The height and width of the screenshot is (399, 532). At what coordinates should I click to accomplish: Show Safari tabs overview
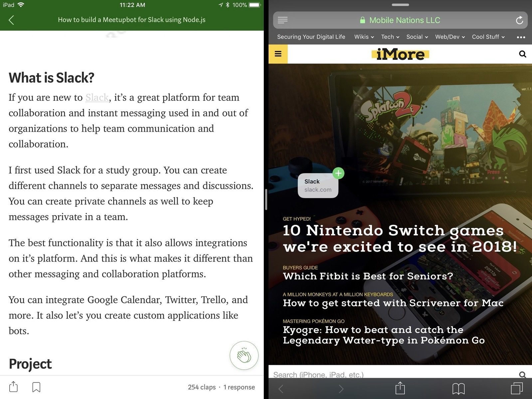tap(516, 388)
